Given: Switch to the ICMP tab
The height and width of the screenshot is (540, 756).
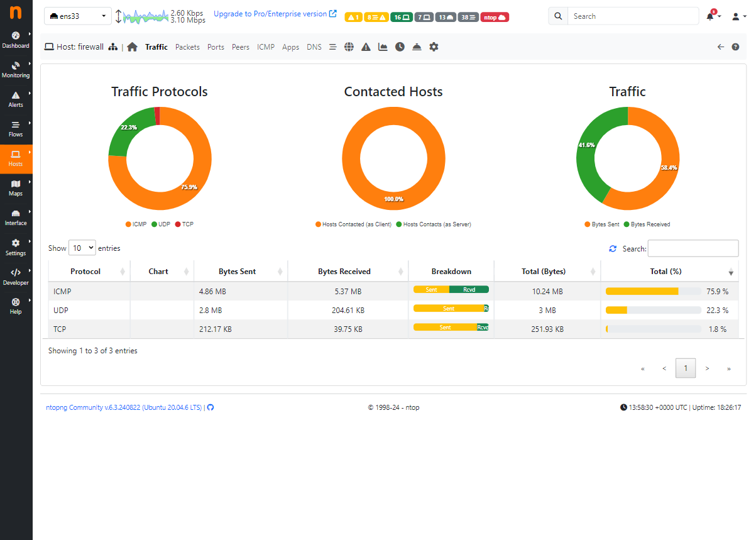Looking at the screenshot, I should tap(266, 47).
